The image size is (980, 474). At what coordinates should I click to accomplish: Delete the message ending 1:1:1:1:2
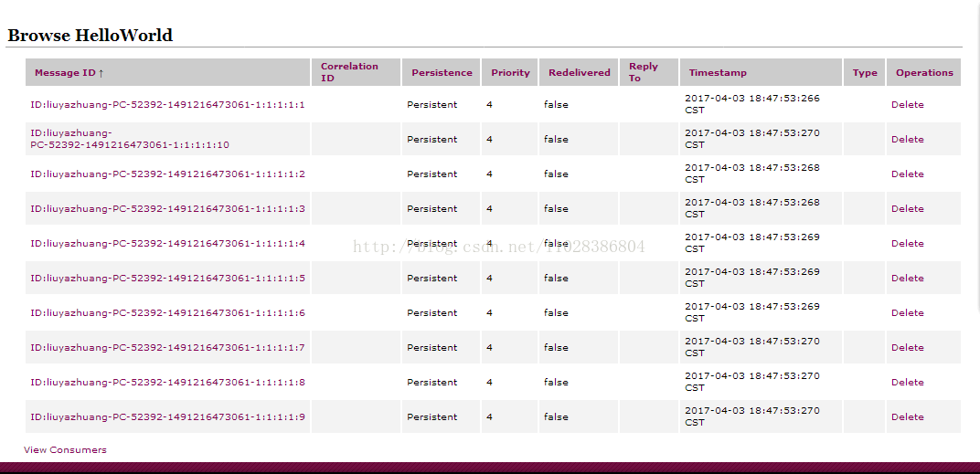pyautogui.click(x=908, y=174)
